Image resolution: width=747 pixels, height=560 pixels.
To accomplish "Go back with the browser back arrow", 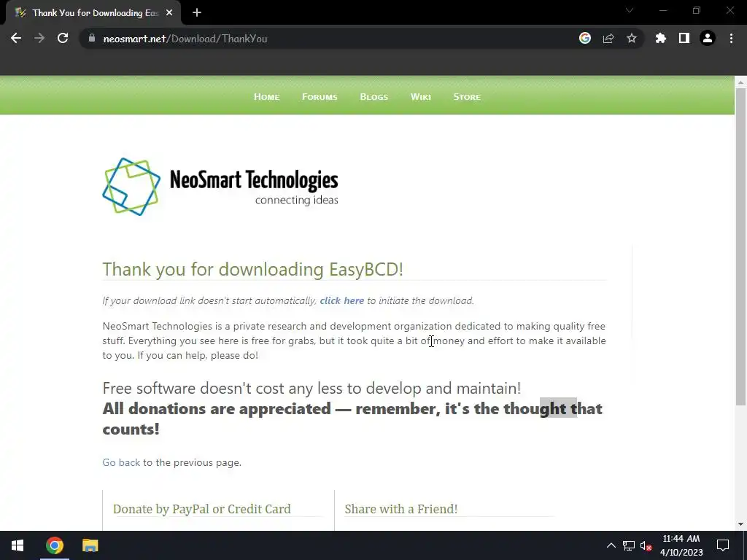I will (16, 39).
